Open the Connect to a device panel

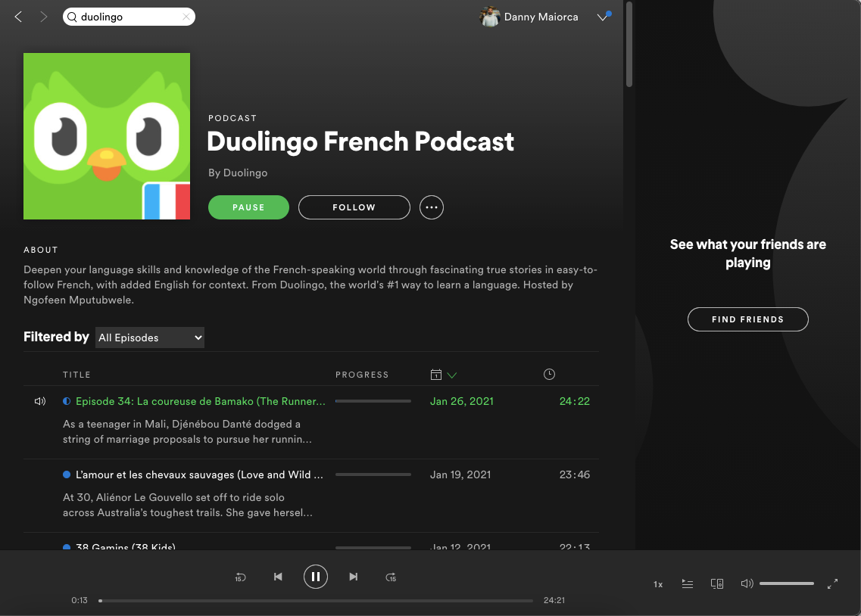tap(716, 583)
